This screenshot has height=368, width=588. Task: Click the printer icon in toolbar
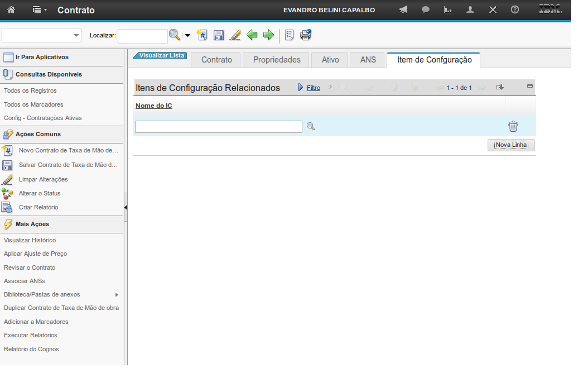coord(306,35)
